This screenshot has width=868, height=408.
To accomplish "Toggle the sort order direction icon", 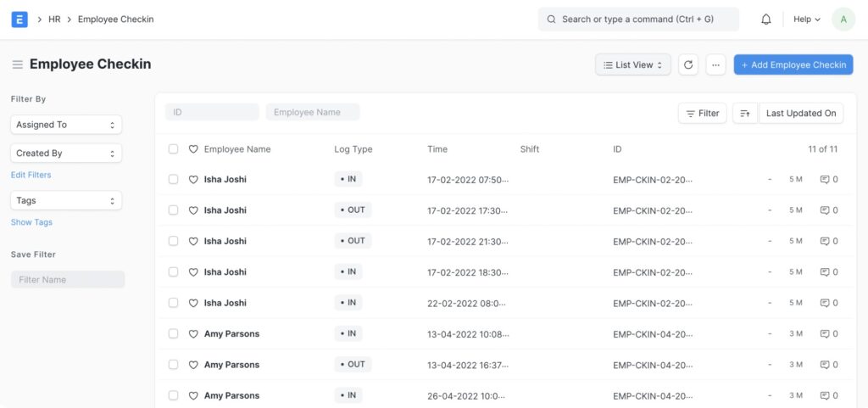I will click(x=744, y=114).
